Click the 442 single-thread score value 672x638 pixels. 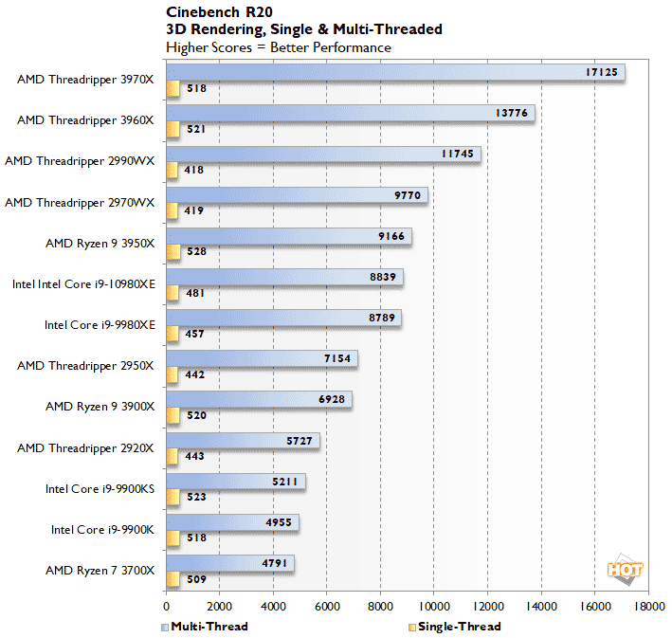[x=194, y=374]
